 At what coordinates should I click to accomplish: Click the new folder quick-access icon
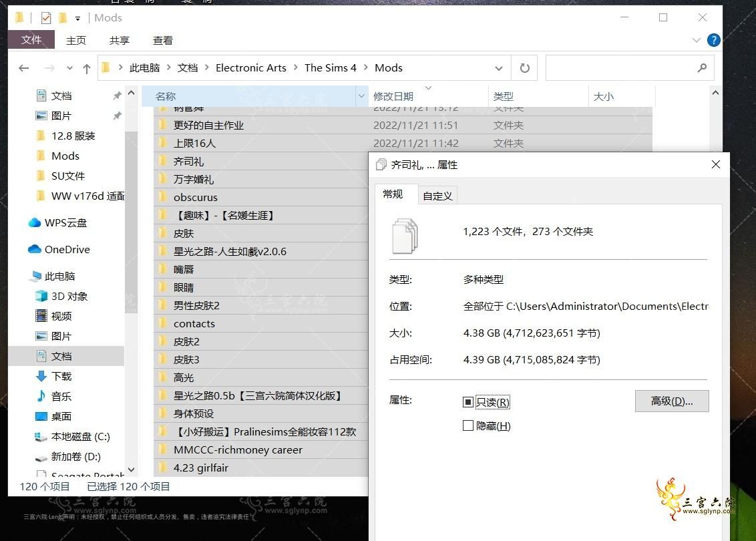pyautogui.click(x=63, y=18)
